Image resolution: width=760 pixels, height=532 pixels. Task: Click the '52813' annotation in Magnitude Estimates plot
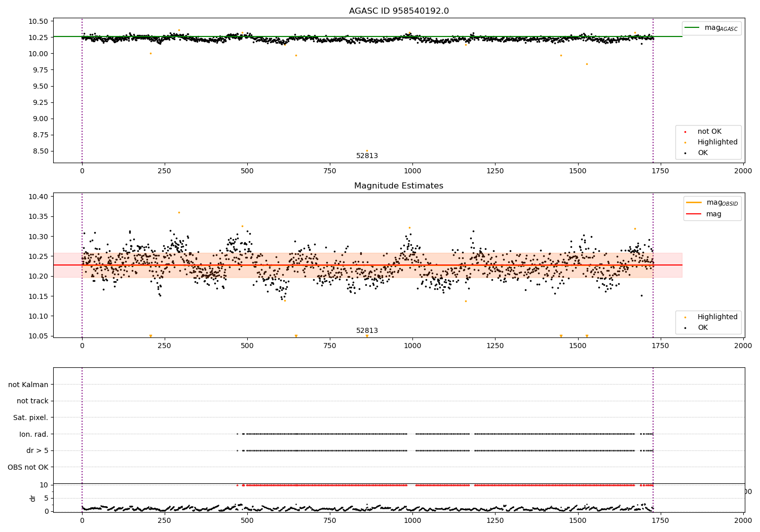(x=367, y=331)
